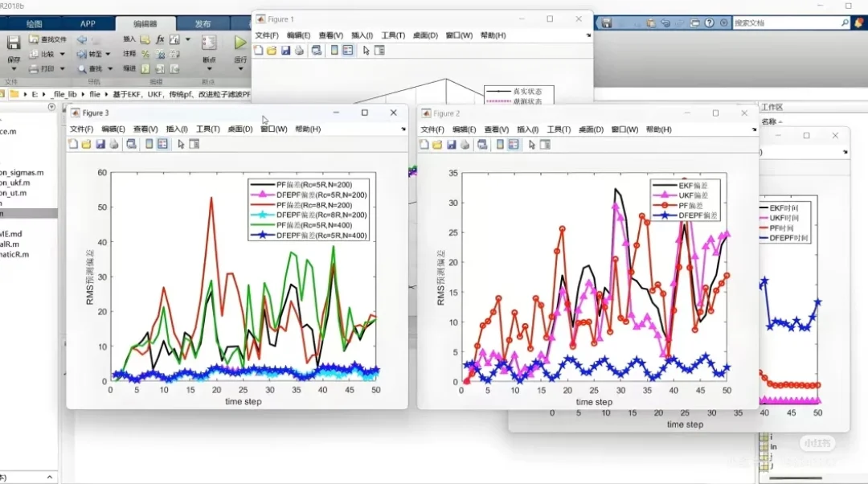Click the smart indent icon in editor ribbon
This screenshot has width=868, height=484.
[x=145, y=68]
